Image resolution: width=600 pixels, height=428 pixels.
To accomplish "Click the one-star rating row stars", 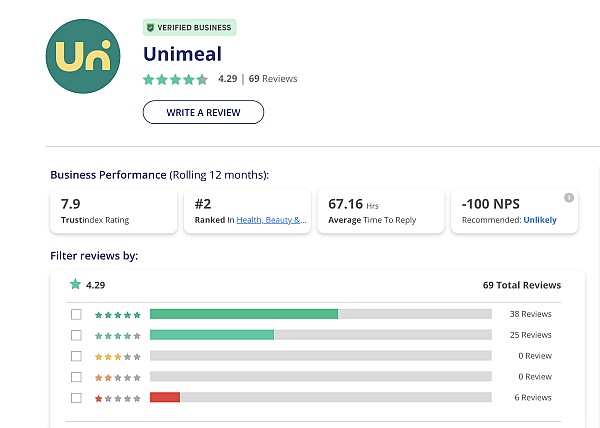I will click(x=118, y=398).
